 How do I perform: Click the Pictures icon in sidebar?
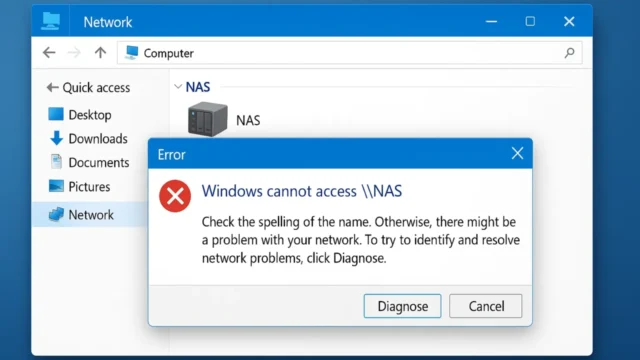[x=56, y=186]
